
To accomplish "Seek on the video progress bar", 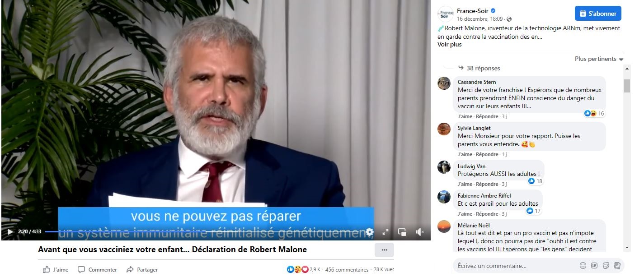I will pos(203,232).
